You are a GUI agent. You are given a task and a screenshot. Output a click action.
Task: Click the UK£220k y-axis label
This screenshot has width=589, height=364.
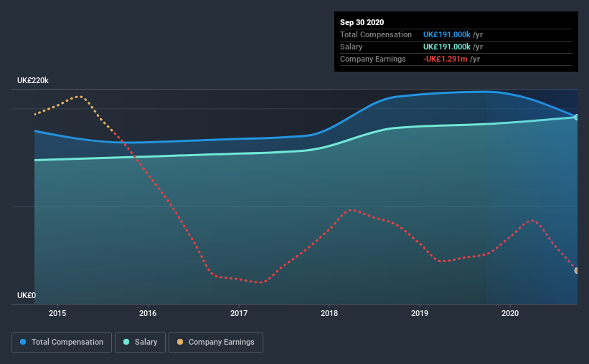[33, 81]
